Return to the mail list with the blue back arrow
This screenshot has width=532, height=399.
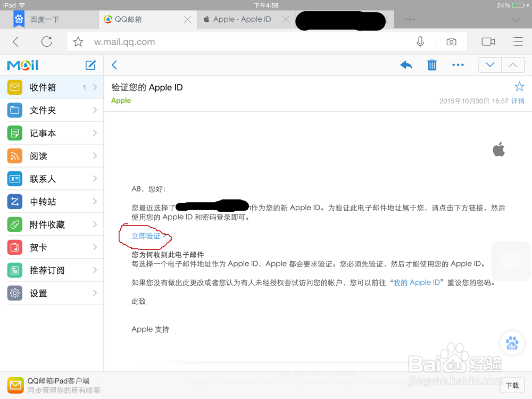pyautogui.click(x=114, y=65)
